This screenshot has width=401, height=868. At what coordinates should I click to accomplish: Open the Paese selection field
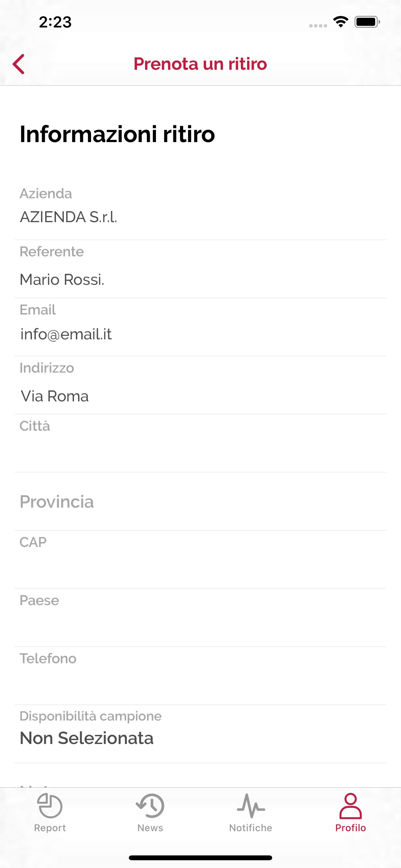(x=200, y=618)
